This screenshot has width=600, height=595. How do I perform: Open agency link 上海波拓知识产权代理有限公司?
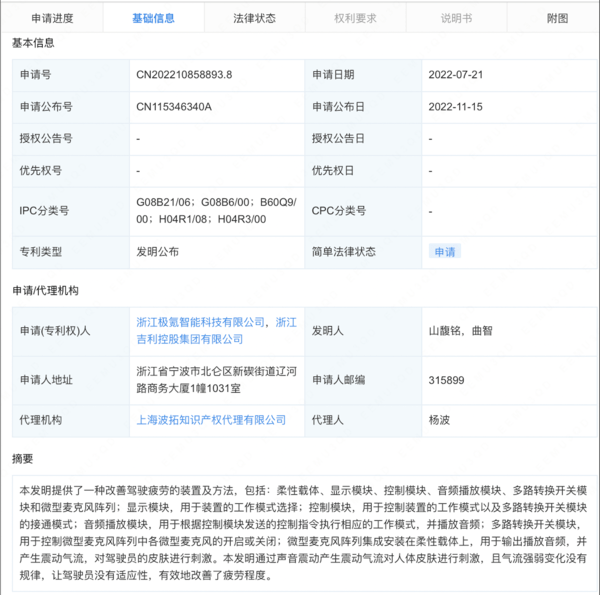(211, 420)
